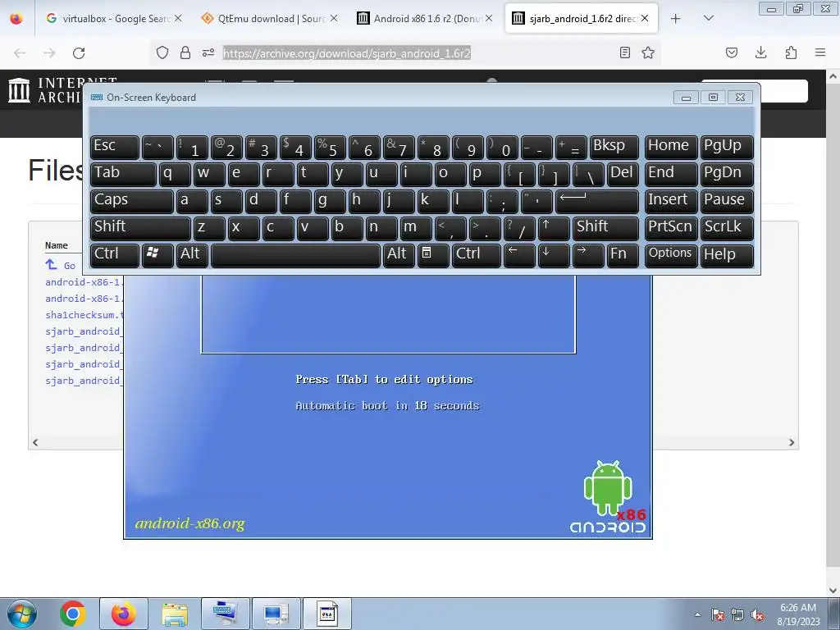
Task: Go forward in Firefox
Action: coord(49,52)
